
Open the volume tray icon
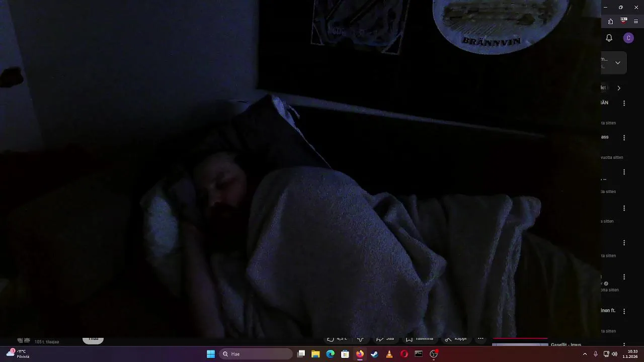(614, 354)
